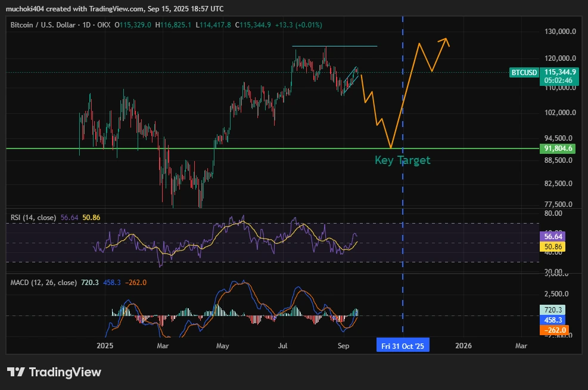588x390 pixels.
Task: Click the RSI (14, close) indicator legend
Action: tap(33, 218)
